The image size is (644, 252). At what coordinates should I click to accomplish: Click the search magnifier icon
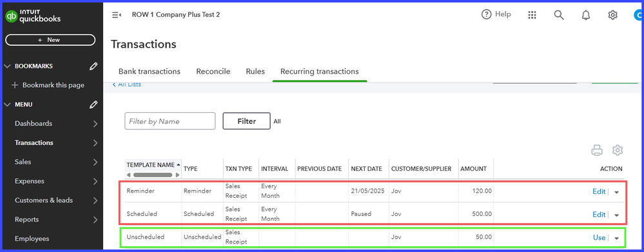point(558,15)
